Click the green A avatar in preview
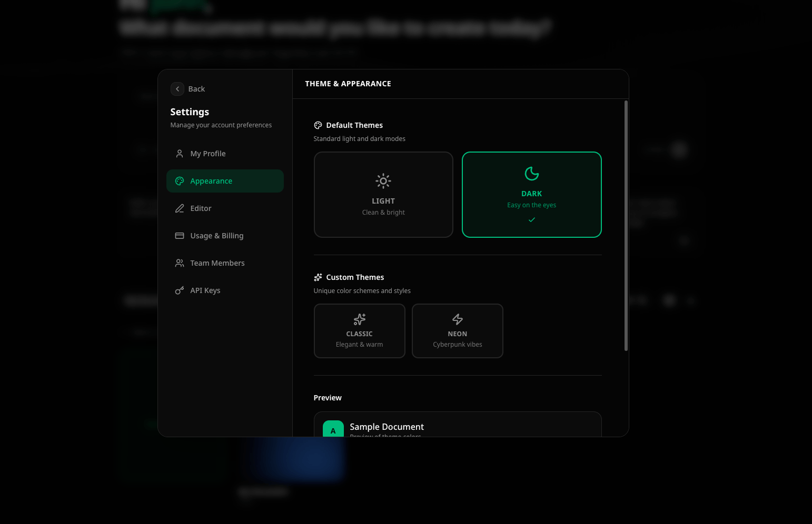 tap(333, 429)
